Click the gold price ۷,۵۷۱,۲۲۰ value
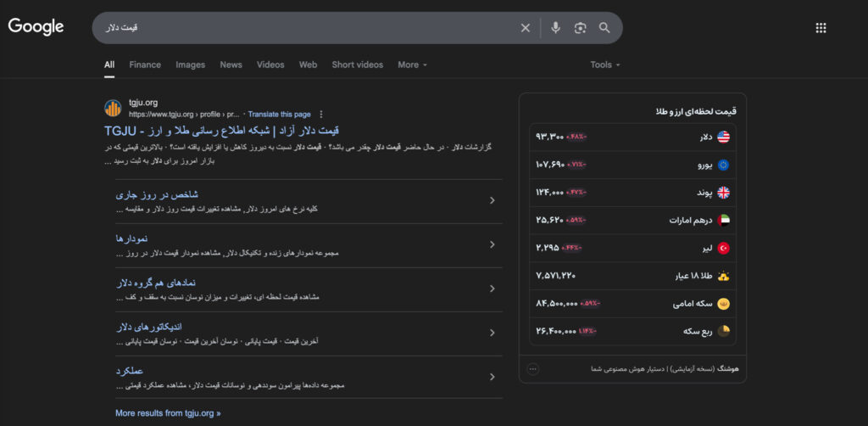 [556, 275]
